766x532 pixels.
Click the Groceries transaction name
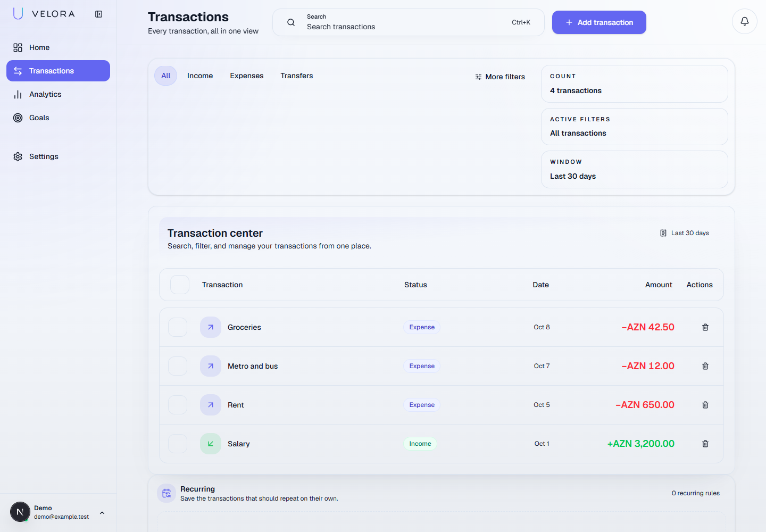point(244,327)
